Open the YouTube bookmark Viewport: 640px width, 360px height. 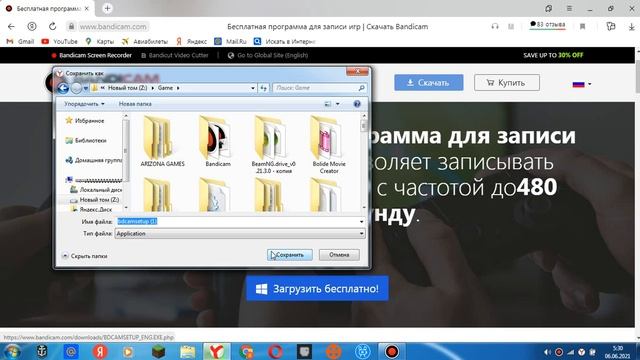click(x=60, y=41)
